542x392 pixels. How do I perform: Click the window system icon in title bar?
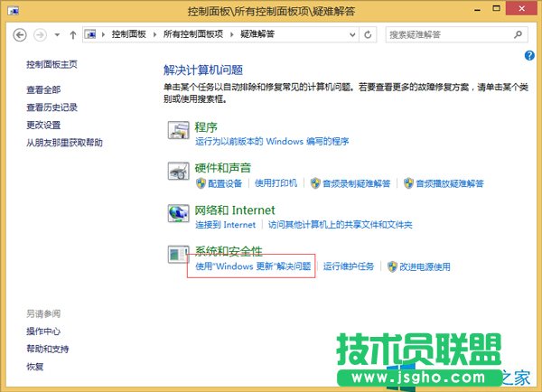14,11
